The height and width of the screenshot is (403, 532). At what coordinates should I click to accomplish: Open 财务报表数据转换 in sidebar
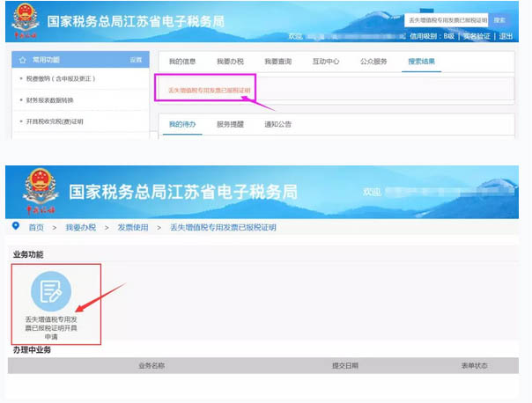pyautogui.click(x=54, y=100)
